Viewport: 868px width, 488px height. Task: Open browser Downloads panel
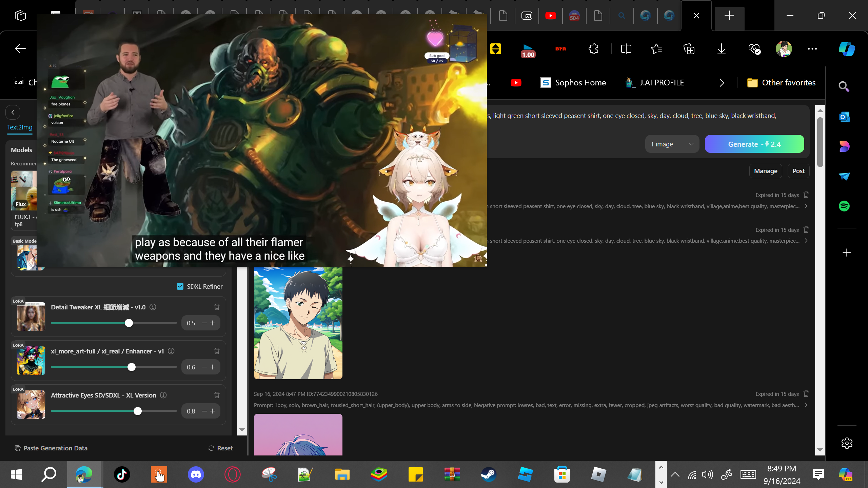click(722, 49)
